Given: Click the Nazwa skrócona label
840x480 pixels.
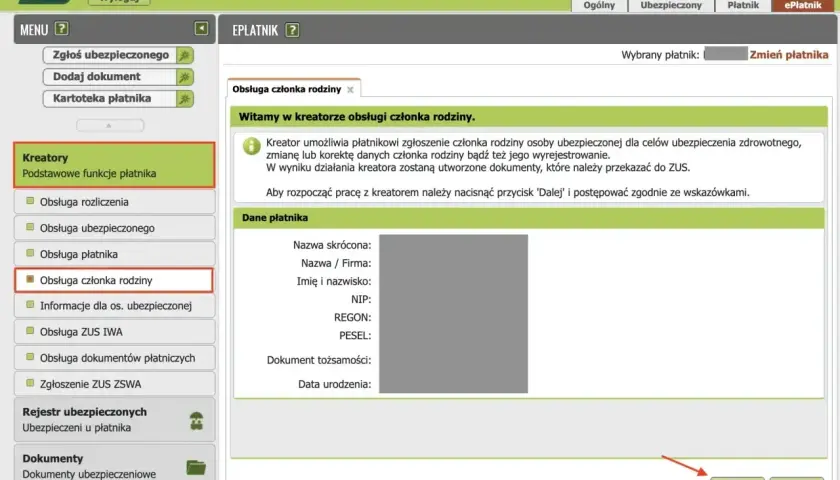Looking at the screenshot, I should coord(332,245).
